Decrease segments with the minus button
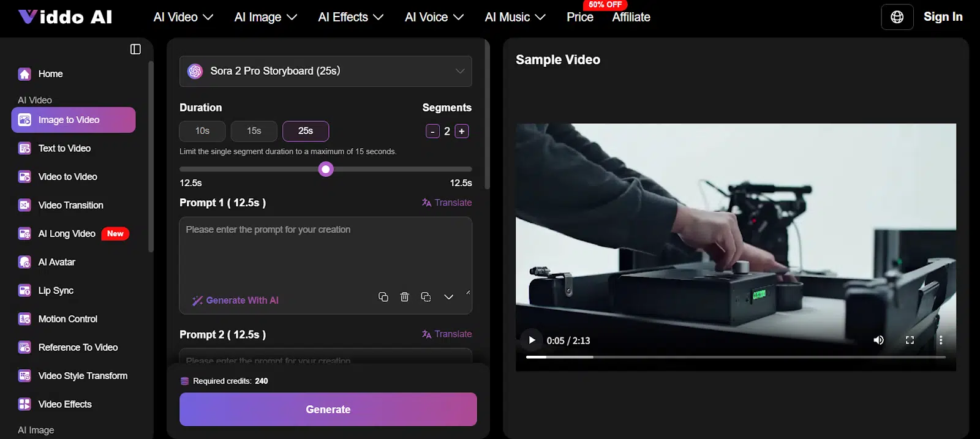980x439 pixels. [x=432, y=131]
